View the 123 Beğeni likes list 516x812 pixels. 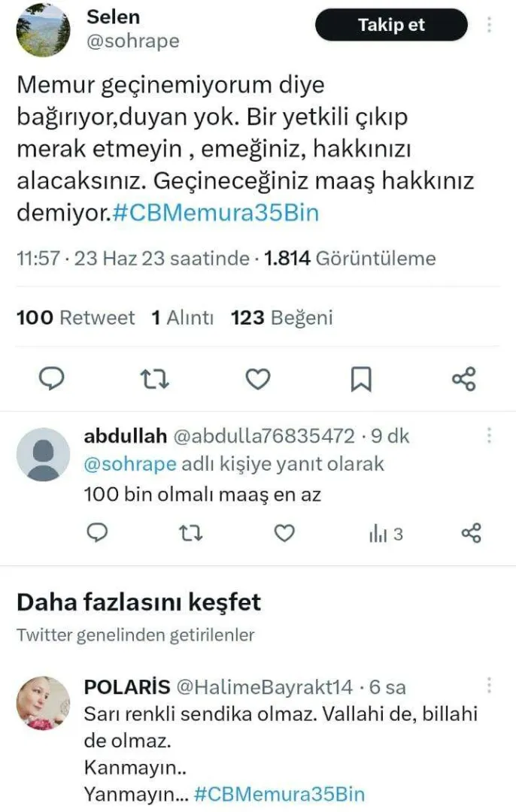(281, 318)
